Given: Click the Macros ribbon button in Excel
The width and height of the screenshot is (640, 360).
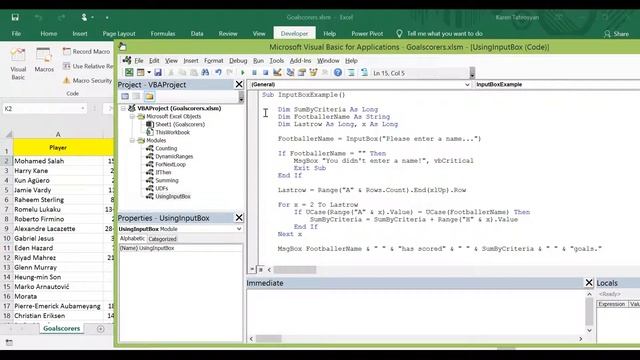Looking at the screenshot, I should tap(44, 60).
